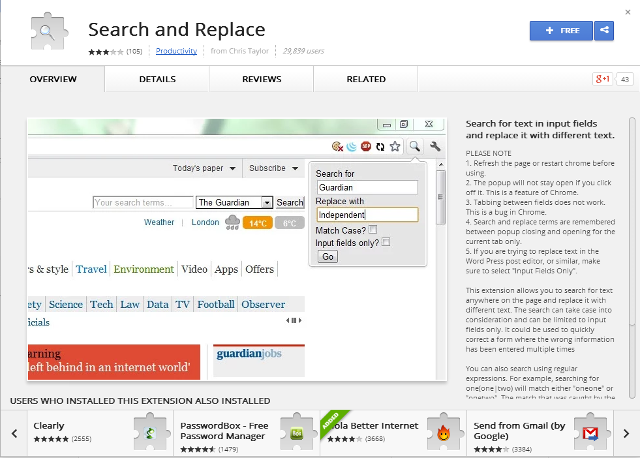
Task: Open the Clearly extension card title
Action: 49,426
